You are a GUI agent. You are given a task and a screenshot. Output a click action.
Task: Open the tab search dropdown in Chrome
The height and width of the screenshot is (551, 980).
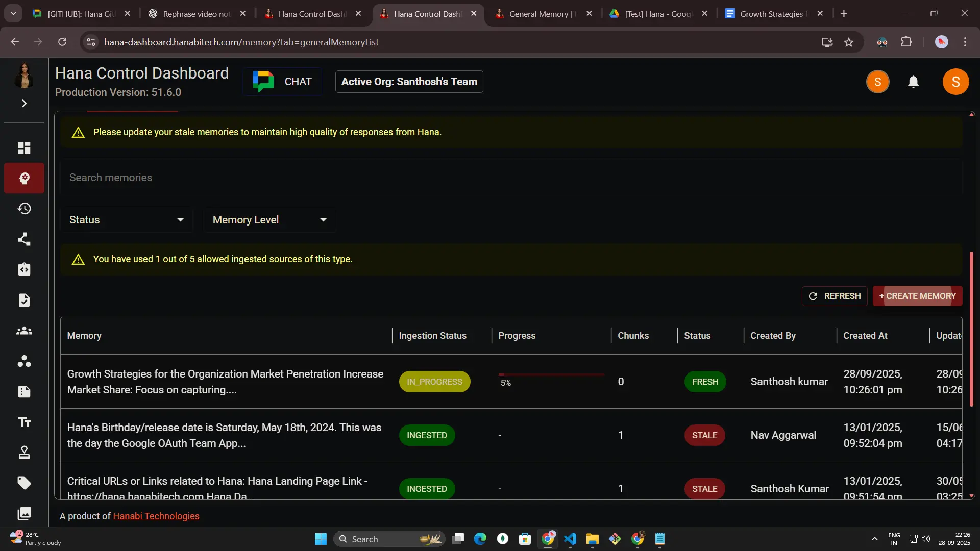coord(13,14)
